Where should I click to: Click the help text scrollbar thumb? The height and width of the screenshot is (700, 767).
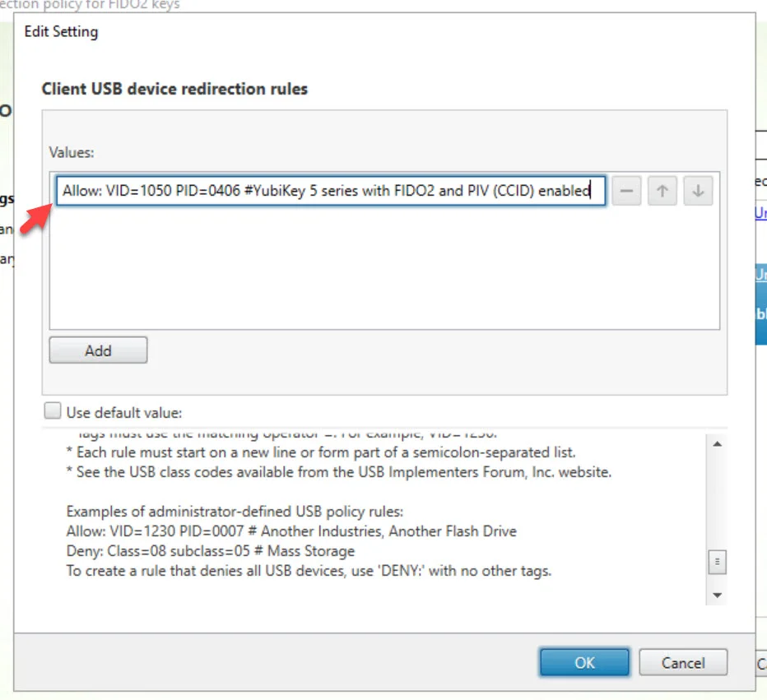click(717, 562)
